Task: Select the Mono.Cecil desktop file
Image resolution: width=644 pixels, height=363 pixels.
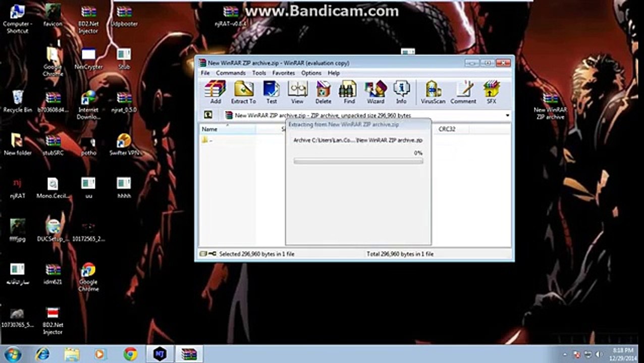Action: pos(52,187)
